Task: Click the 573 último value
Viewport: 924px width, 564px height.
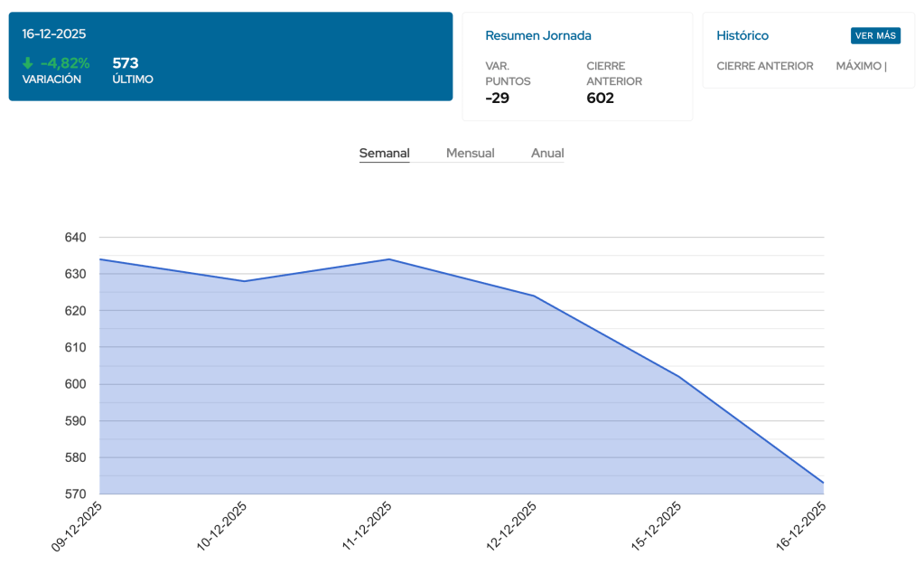Action: point(126,63)
